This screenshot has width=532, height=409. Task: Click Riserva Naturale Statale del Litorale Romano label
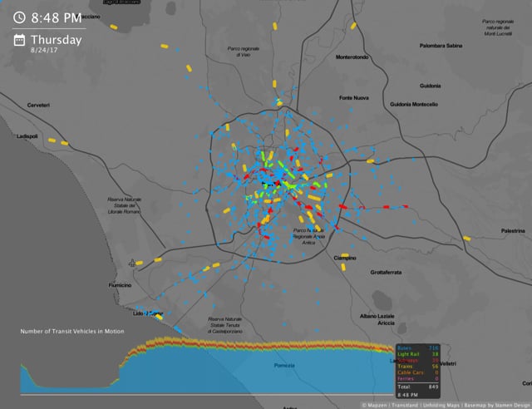click(x=124, y=205)
